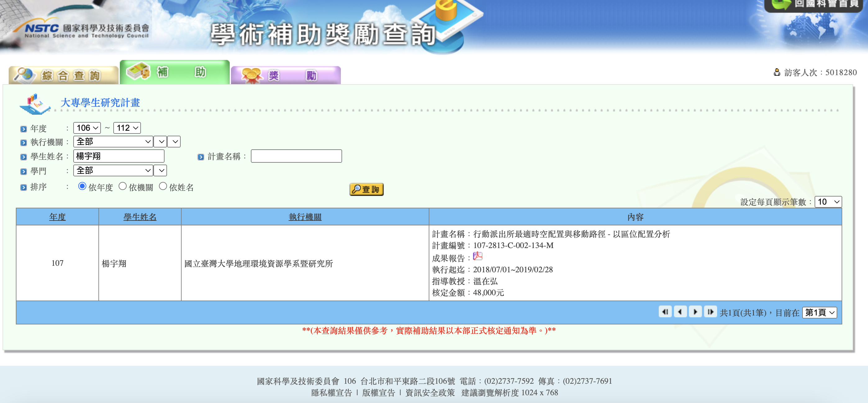This screenshot has width=868, height=403.
Task: Switch to the 獎勵 tab
Action: pos(286,75)
